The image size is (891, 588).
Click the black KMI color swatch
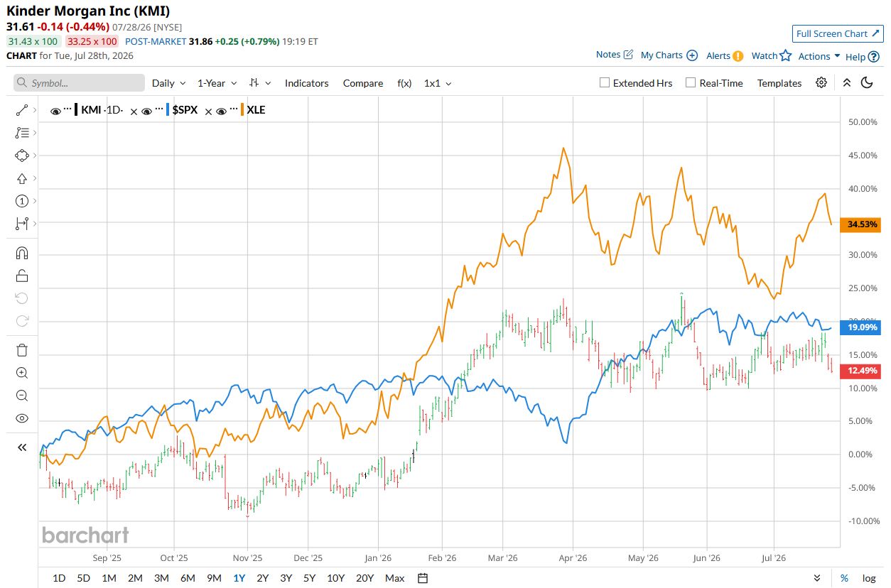click(x=76, y=110)
